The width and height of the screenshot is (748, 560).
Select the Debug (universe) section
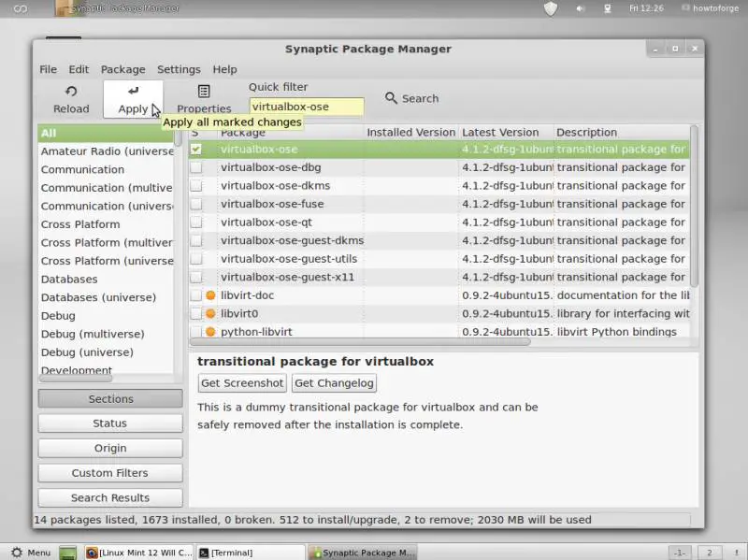(106, 352)
